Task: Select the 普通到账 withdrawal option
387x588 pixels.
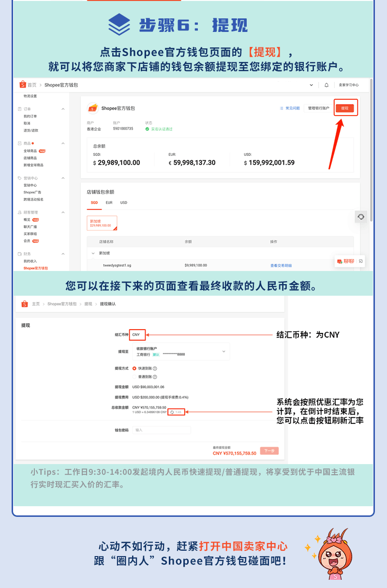Action: pyautogui.click(x=134, y=377)
